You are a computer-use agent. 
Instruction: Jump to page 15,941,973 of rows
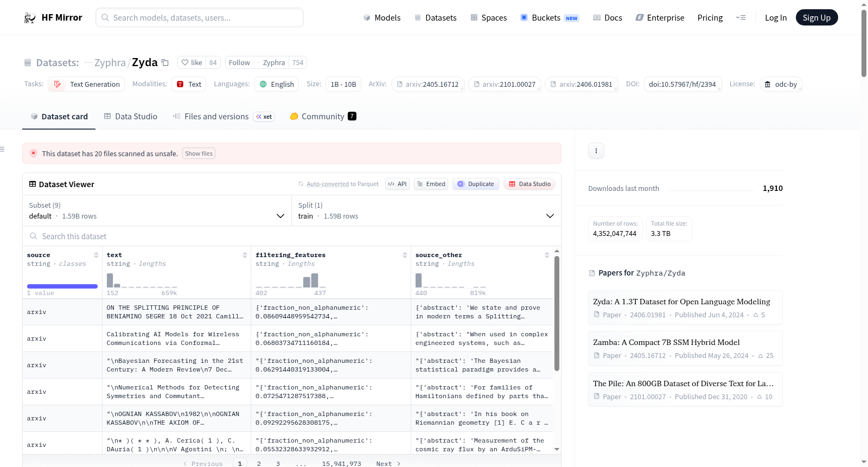pyautogui.click(x=341, y=464)
